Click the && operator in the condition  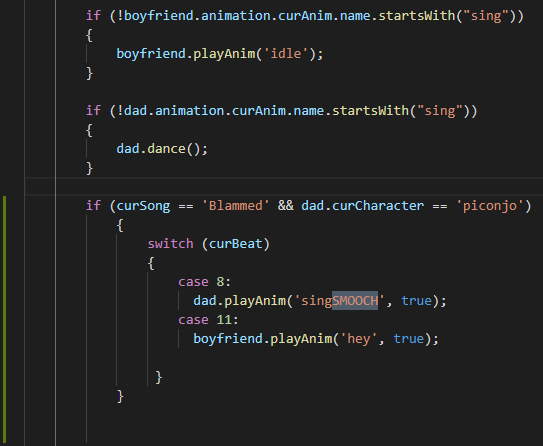(286, 206)
